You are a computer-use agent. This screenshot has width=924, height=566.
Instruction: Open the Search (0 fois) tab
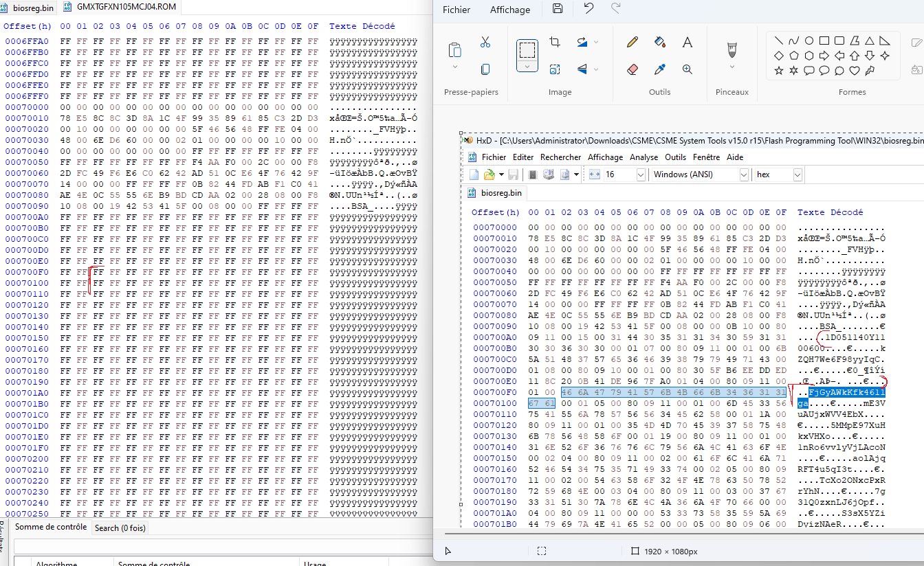120,528
